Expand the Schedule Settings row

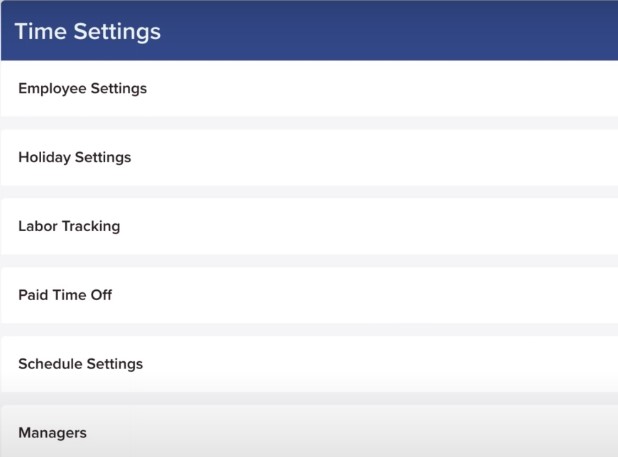click(x=309, y=364)
